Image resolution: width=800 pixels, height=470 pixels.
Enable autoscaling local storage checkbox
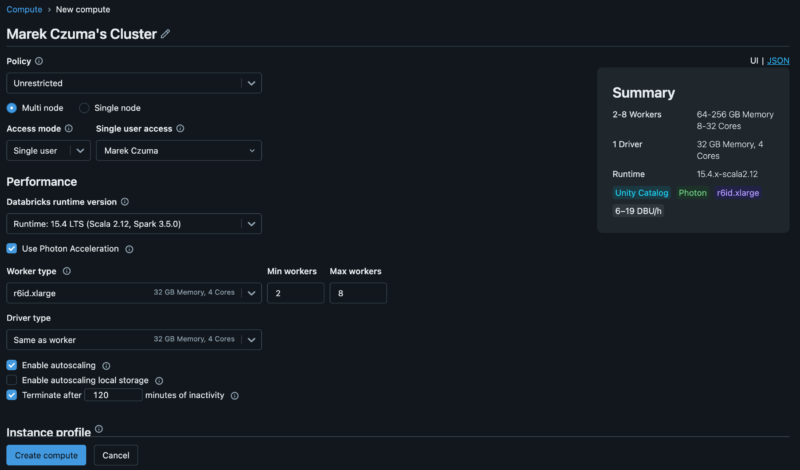tap(12, 381)
